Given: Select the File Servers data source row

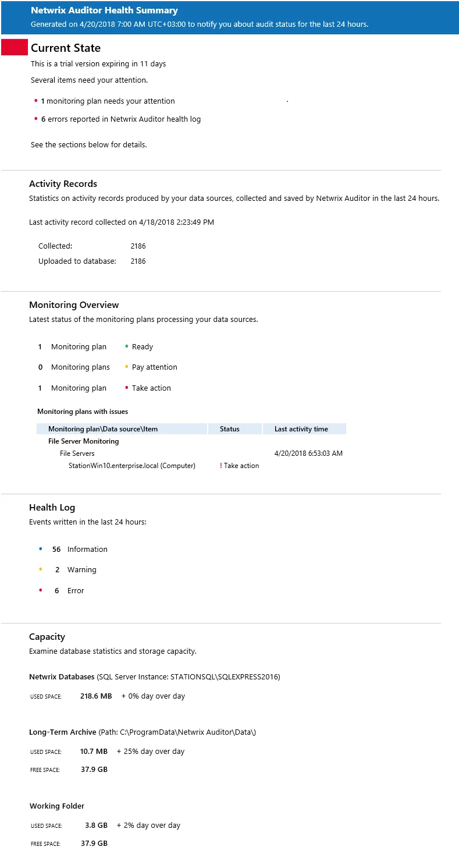Looking at the screenshot, I should [191, 454].
